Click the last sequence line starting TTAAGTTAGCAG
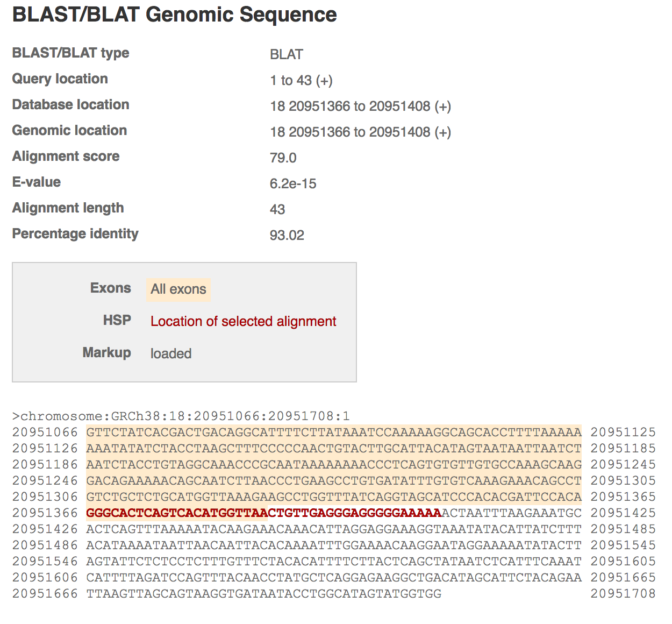This screenshot has height=624, width=672. pos(263,593)
